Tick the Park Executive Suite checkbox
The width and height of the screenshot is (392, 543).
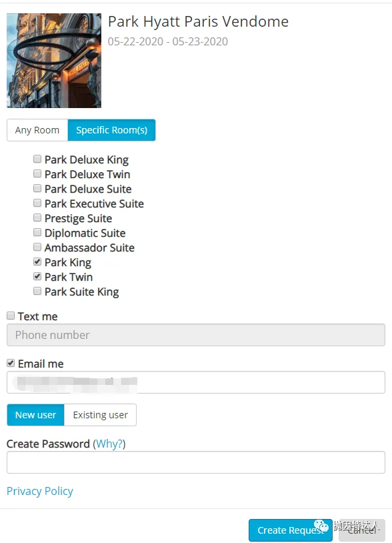coord(37,203)
